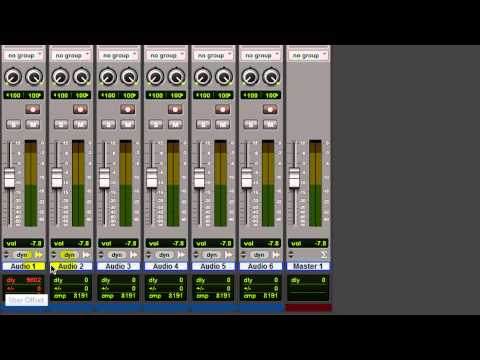This screenshot has width=480, height=360.
Task: Record-enable the Audio 6 track
Action: pos(269,109)
